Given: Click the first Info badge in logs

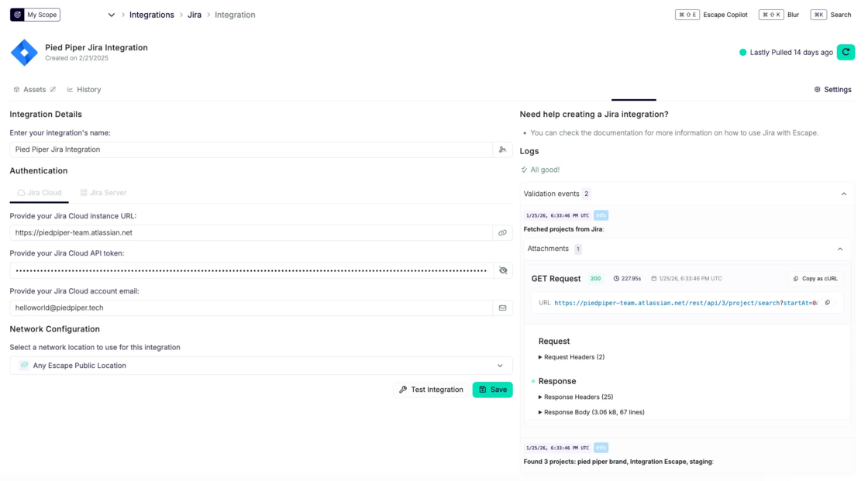Looking at the screenshot, I should pyautogui.click(x=601, y=215).
